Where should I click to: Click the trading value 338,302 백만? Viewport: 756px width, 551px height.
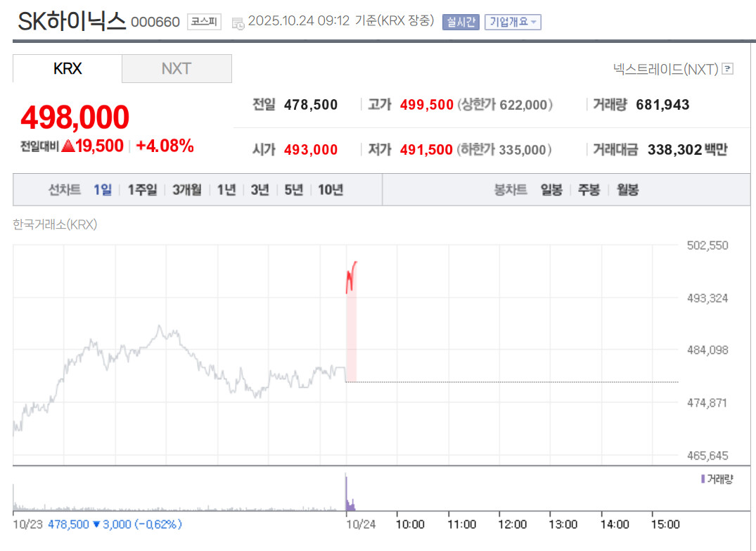point(687,150)
